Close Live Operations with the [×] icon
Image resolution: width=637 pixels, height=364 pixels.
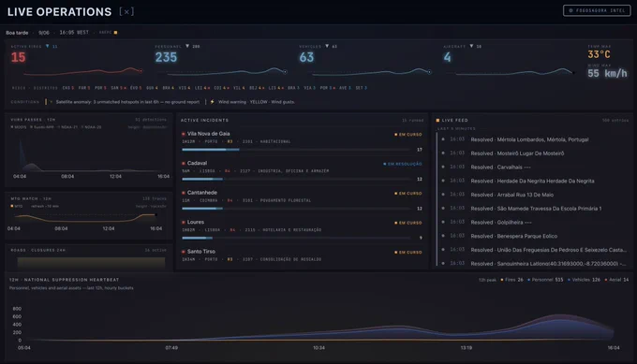pos(126,12)
